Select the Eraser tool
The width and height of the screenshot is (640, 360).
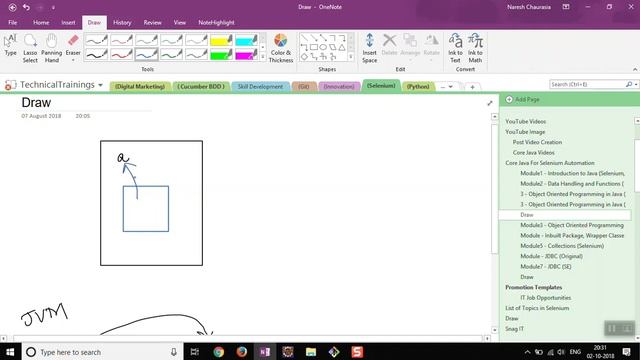click(x=73, y=44)
